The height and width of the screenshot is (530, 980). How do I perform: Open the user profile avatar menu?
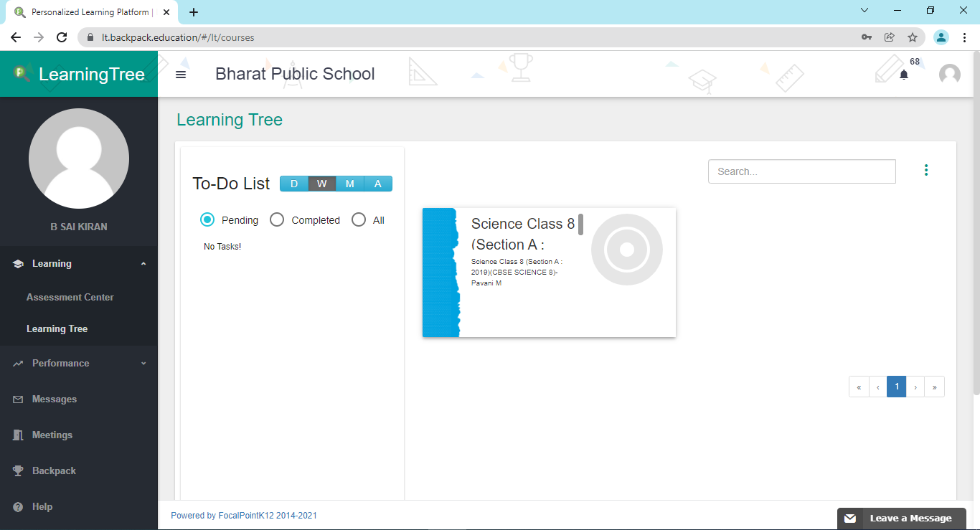pos(949,75)
